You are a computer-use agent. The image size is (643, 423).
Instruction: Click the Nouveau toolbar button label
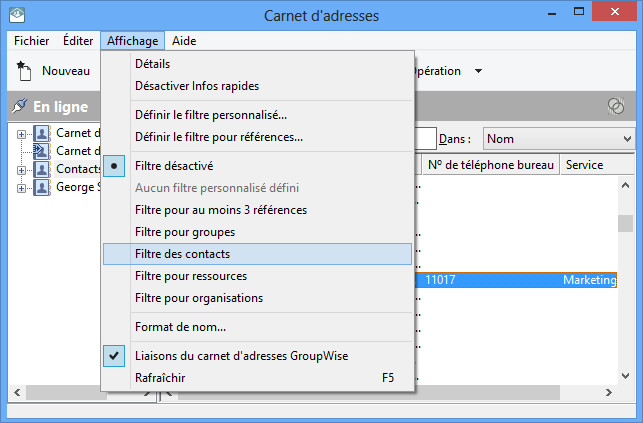(x=66, y=71)
